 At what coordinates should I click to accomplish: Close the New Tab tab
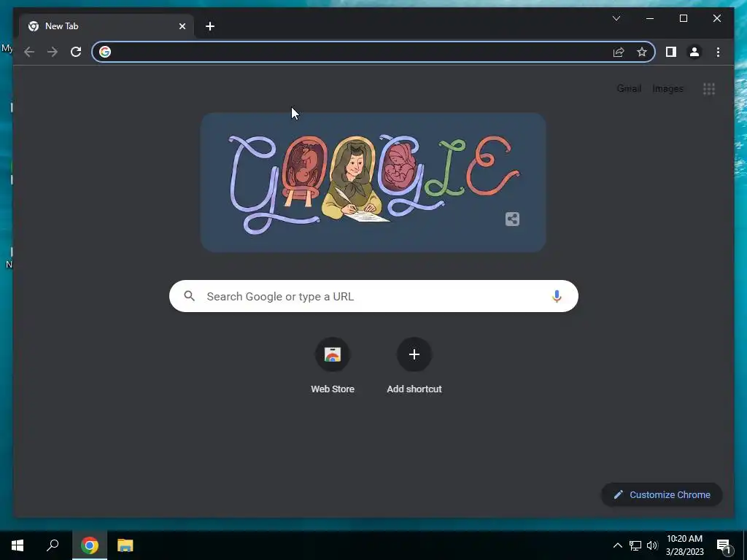(182, 26)
